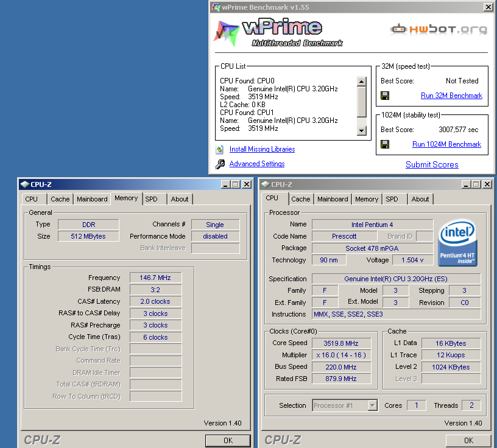Image resolution: width=497 pixels, height=448 pixels.
Task: Click the right CPU-Z title bar icon
Action: [266, 184]
